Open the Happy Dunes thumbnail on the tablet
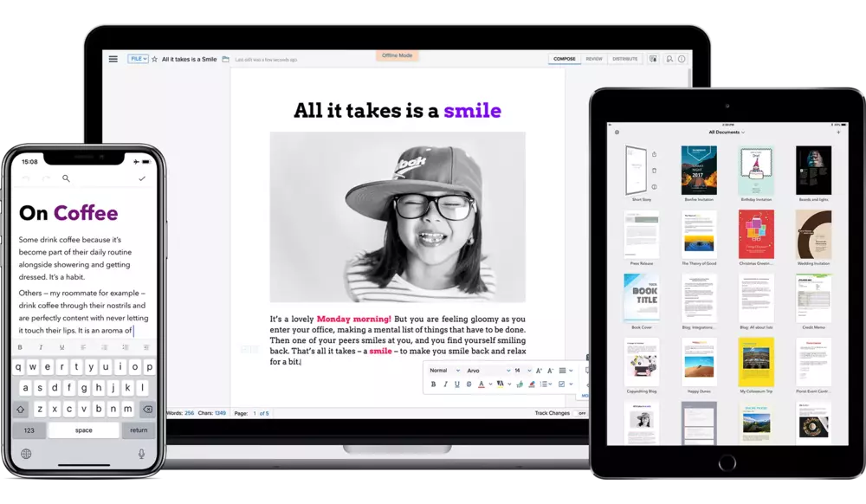The height and width of the screenshot is (504, 866). [699, 362]
